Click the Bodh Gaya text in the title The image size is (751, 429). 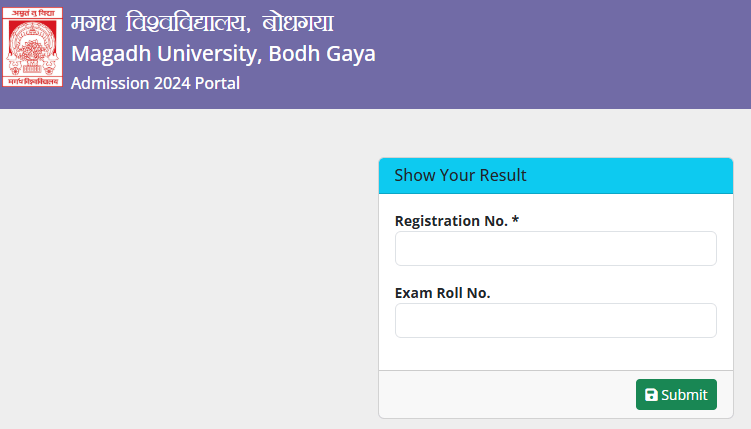pyautogui.click(x=322, y=54)
